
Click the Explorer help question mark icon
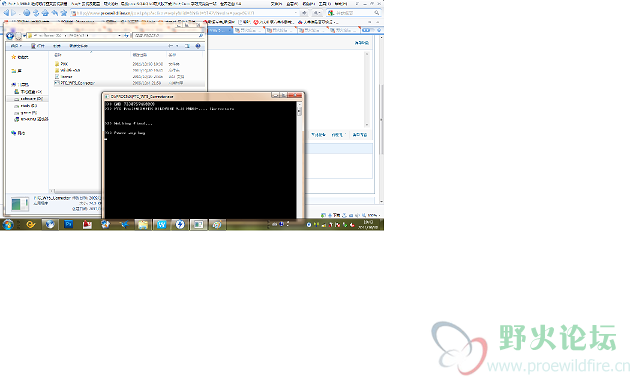click(198, 46)
